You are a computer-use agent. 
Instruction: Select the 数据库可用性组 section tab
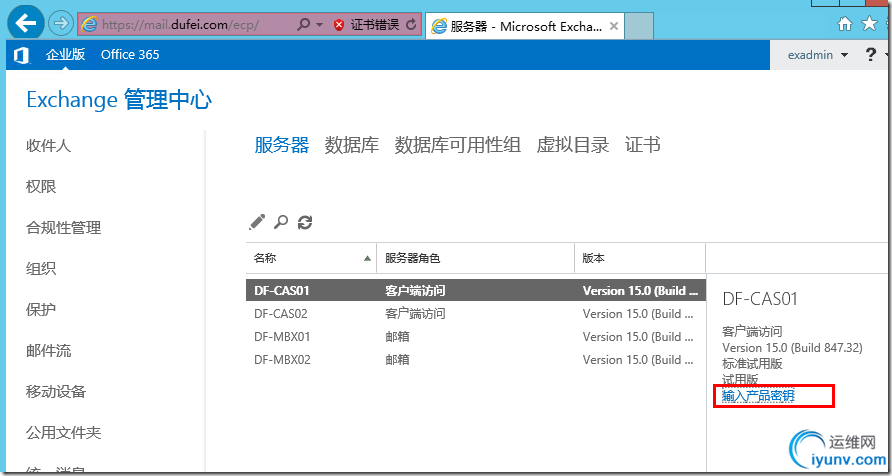tap(457, 145)
